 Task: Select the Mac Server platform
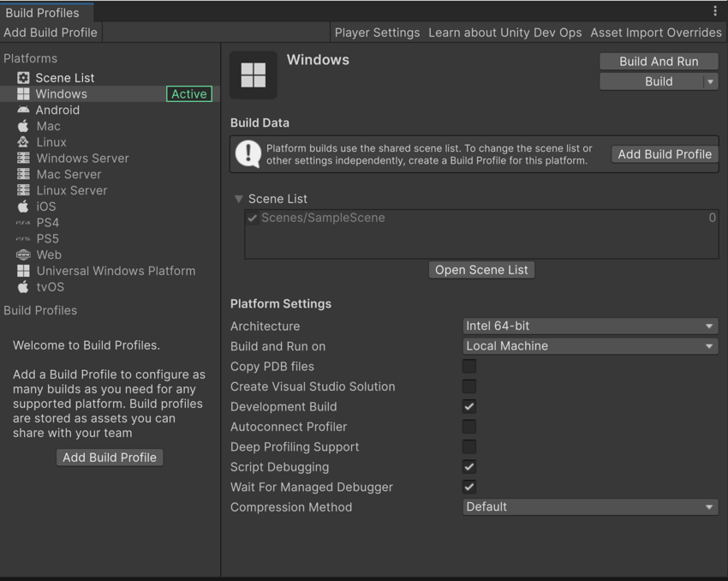point(110,174)
